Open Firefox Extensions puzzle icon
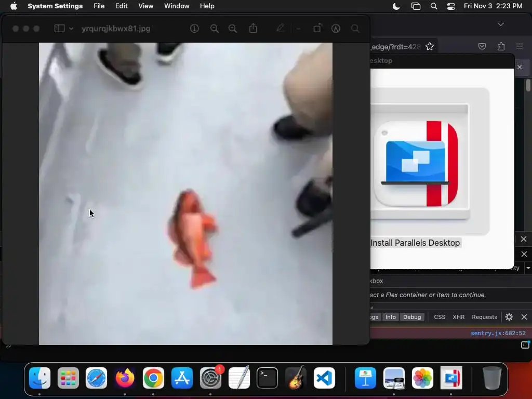Screen dimensions: 532x399 [x=501, y=46]
